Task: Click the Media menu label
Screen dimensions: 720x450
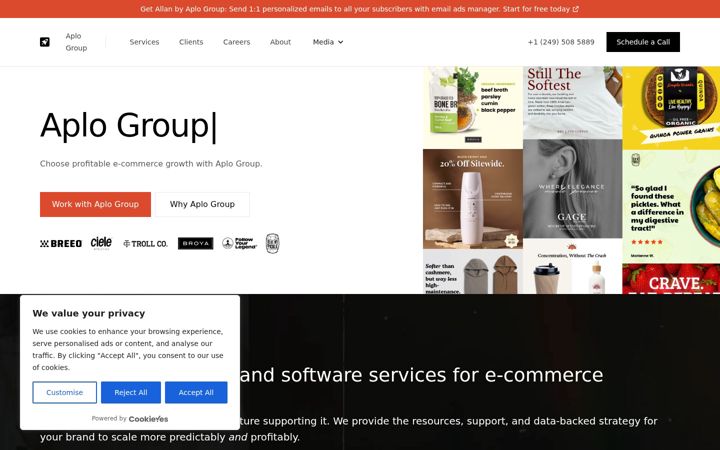Action: point(323,42)
